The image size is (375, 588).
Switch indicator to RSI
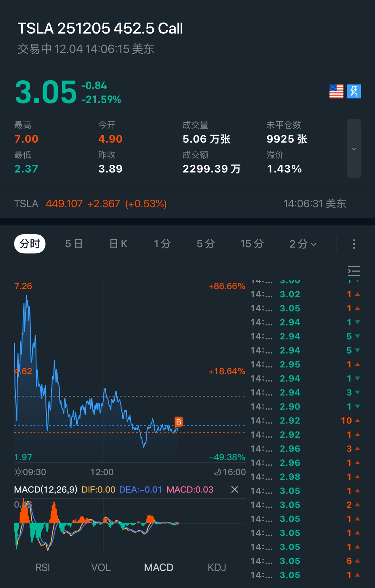pyautogui.click(x=43, y=567)
